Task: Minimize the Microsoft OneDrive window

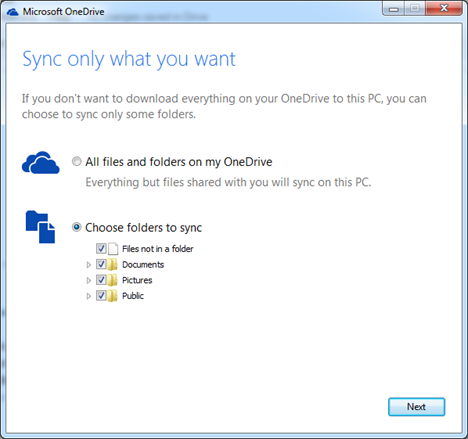Action: [x=394, y=9]
